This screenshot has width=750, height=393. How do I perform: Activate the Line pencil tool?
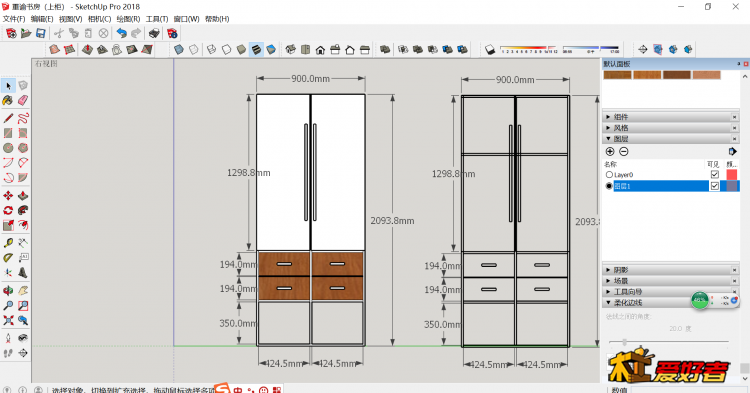click(x=8, y=118)
